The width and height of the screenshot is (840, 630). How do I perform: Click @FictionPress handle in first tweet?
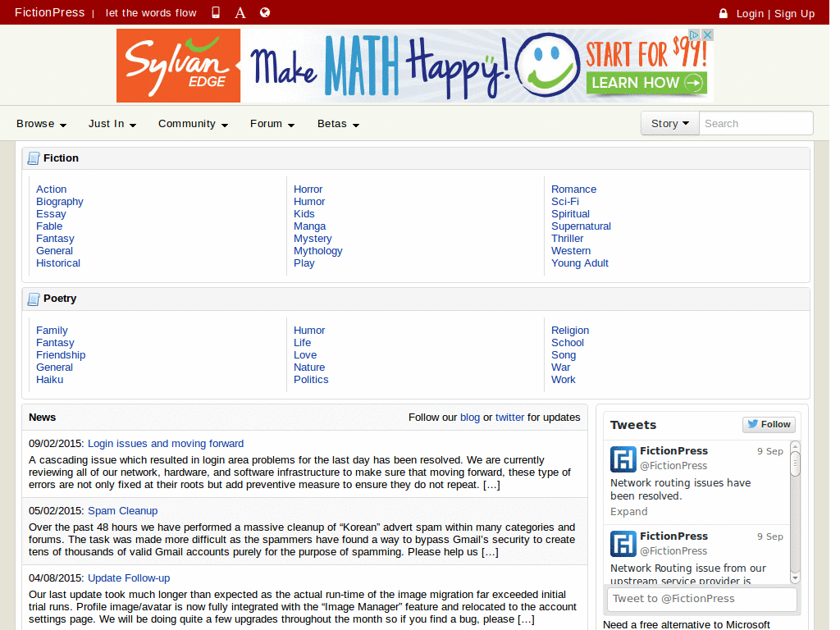(x=673, y=466)
